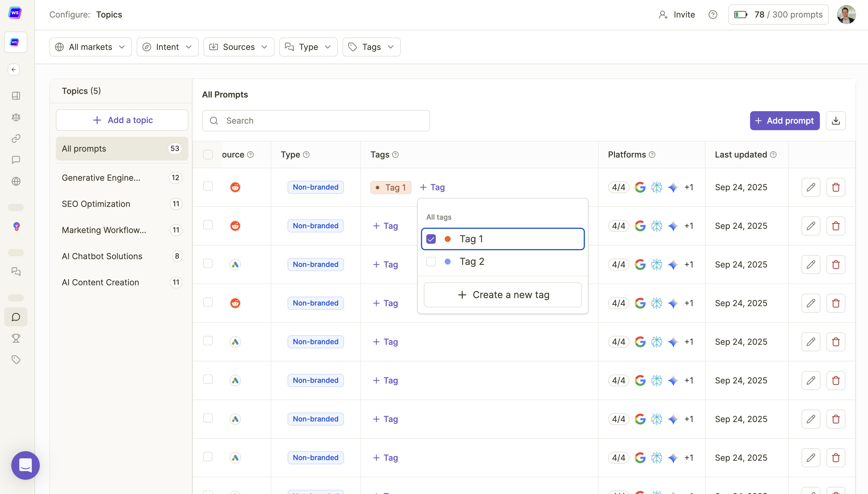Click the help question mark in header
868x494 pixels.
click(713, 15)
